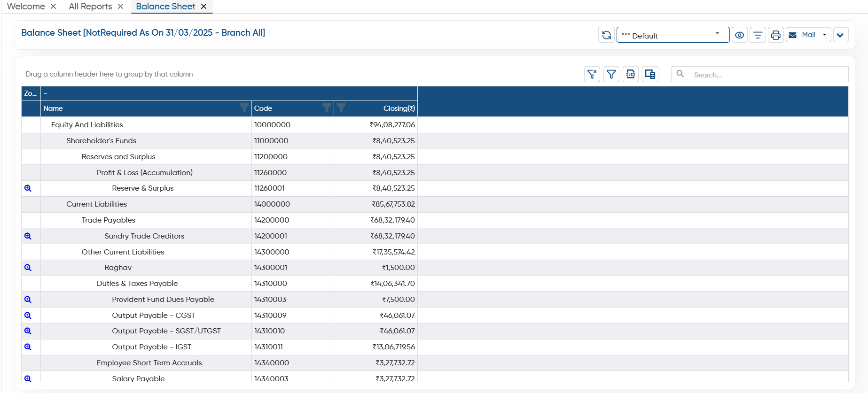Viewport: 868px width, 393px height.
Task: Expand the header chevron-down button
Action: coord(840,35)
